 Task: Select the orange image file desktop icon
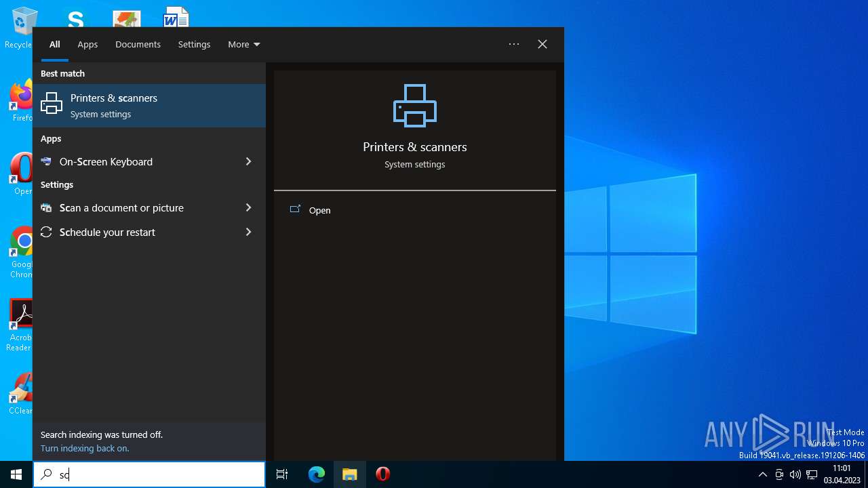click(x=126, y=18)
